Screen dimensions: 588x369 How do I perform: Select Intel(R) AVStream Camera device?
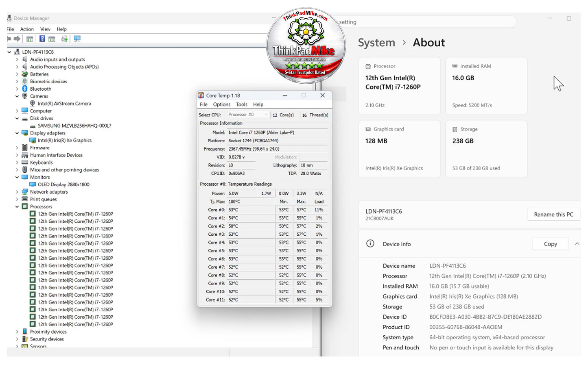[x=64, y=104]
